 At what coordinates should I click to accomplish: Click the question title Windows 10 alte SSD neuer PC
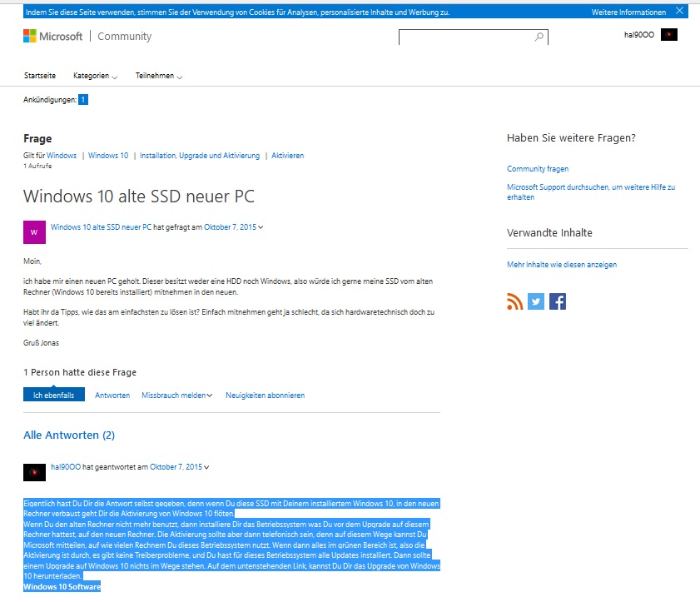(x=139, y=196)
